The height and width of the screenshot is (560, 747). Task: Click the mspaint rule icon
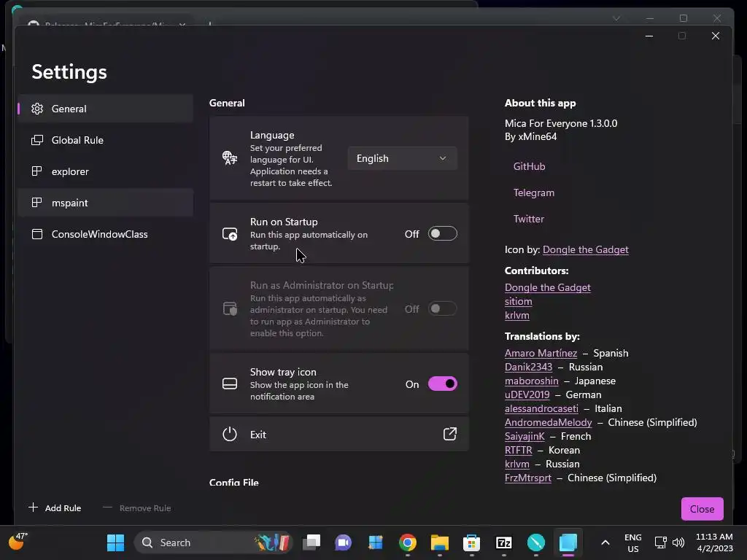37,203
